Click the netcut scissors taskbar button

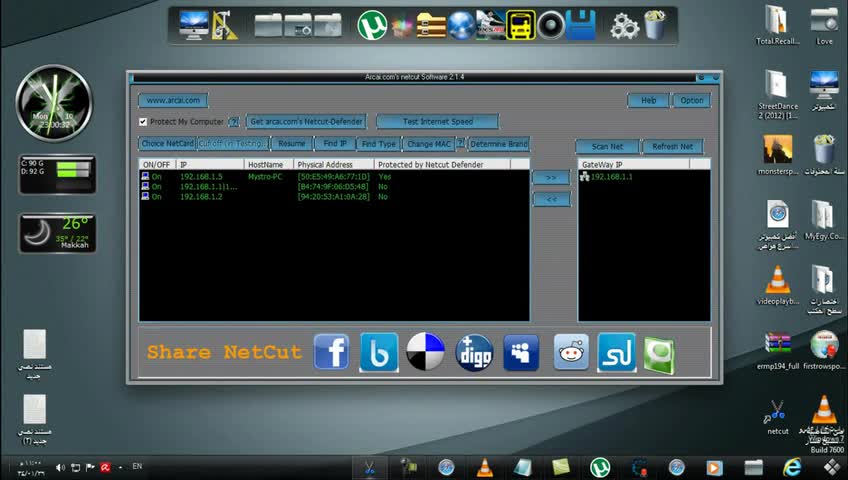click(x=369, y=468)
